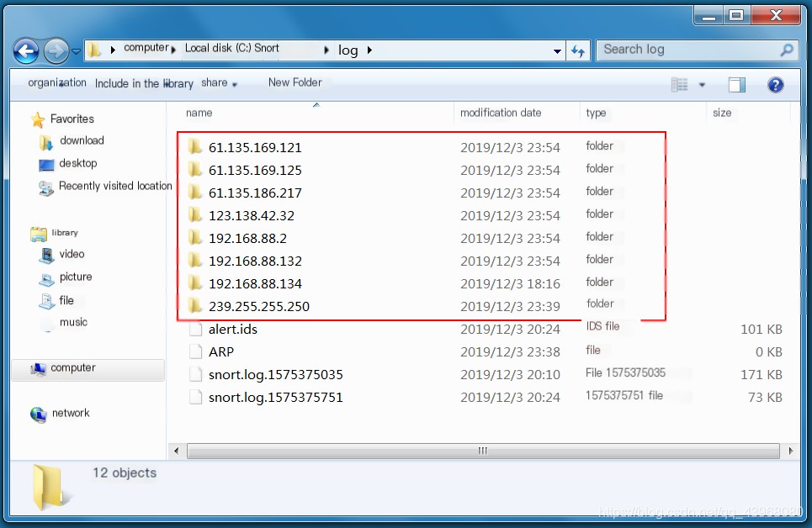
Task: Click folder icon of 192.168.88.2
Action: click(194, 238)
